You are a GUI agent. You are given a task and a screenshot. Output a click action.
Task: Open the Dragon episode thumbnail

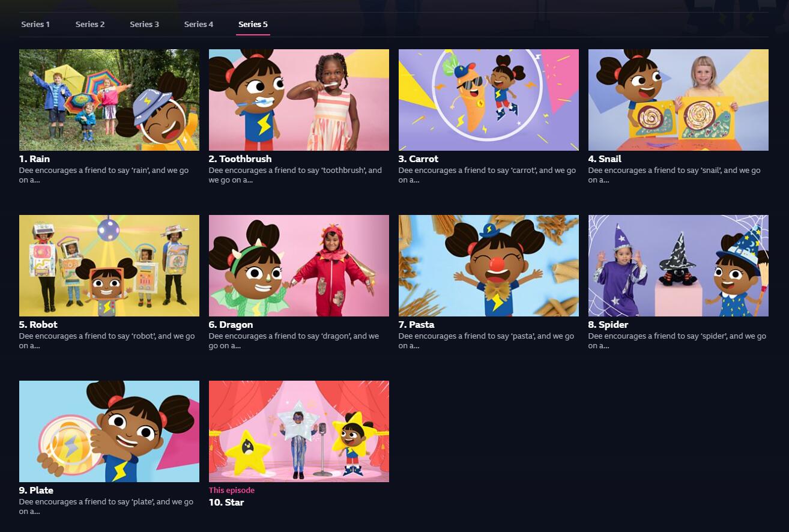(298, 265)
